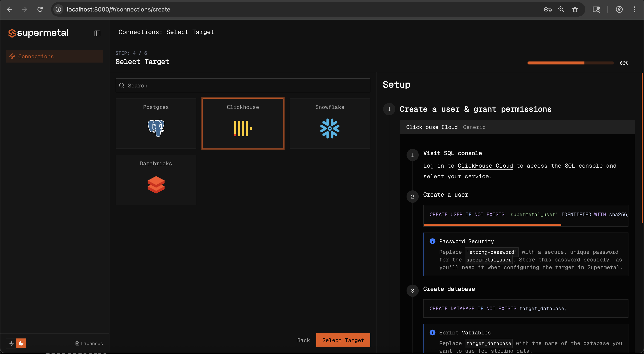Click the info icon next to Password Security
644x354 pixels.
(x=432, y=241)
